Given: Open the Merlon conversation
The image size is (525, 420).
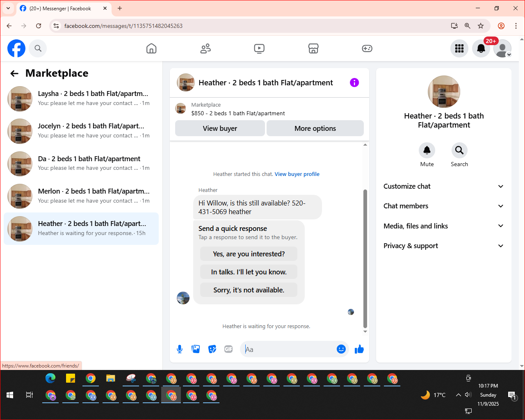Looking at the screenshot, I should (x=81, y=196).
